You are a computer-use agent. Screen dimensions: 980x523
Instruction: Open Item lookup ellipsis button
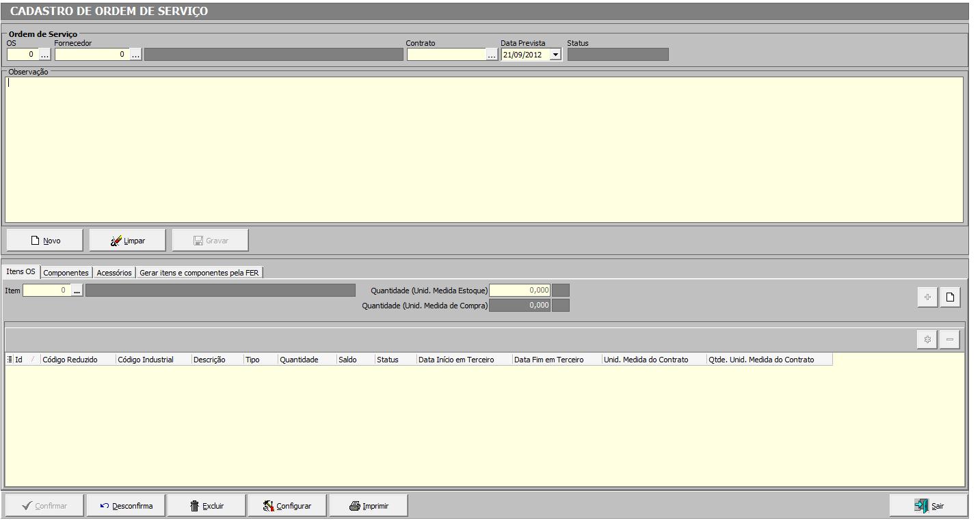[x=77, y=291]
